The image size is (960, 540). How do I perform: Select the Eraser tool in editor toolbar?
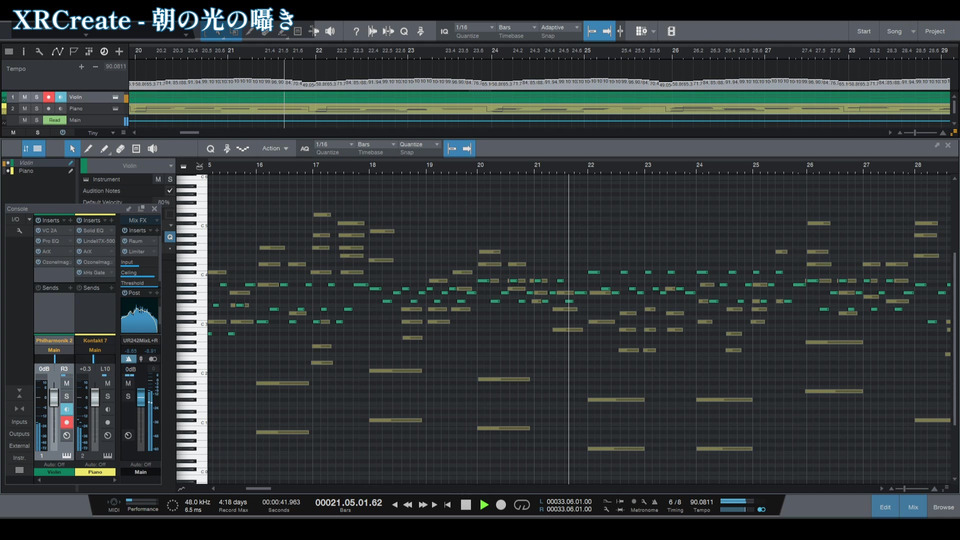[120, 148]
